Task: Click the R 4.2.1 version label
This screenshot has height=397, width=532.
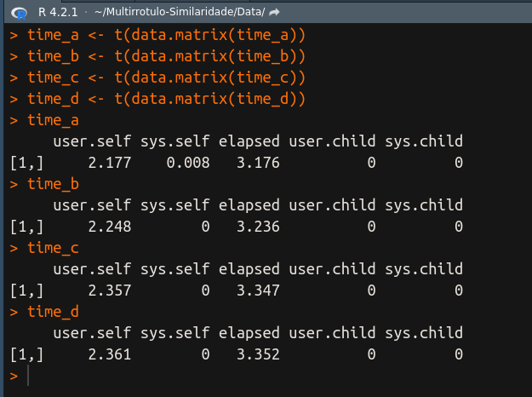Action: [58, 13]
